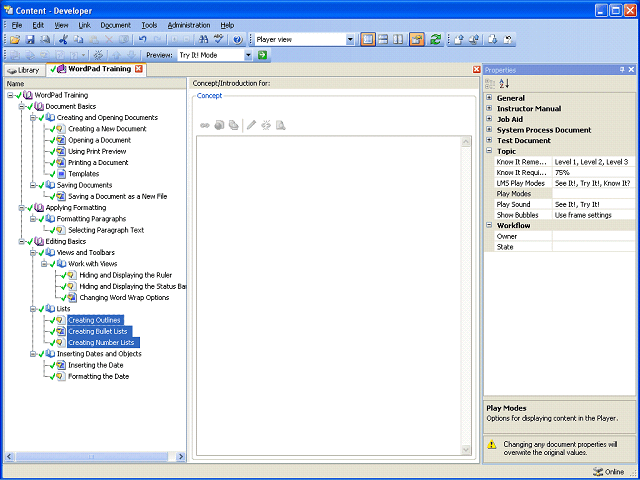The width and height of the screenshot is (640, 480).
Task: Click the chain link icon in Concept pane
Action: [x=205, y=125]
